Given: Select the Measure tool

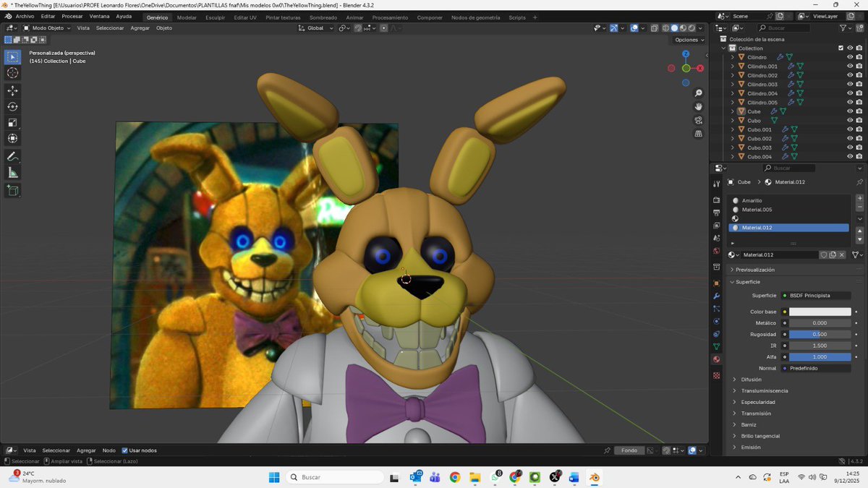Looking at the screenshot, I should click(12, 172).
